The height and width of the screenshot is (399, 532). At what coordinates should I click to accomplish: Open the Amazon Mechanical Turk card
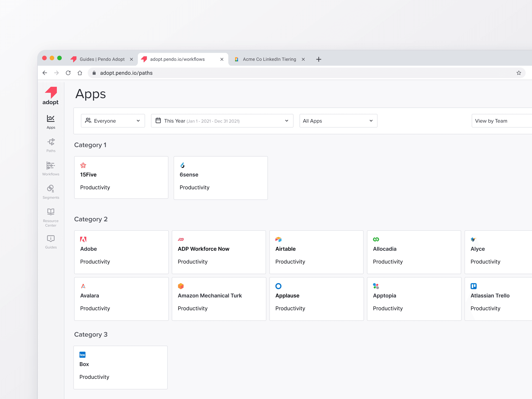click(219, 299)
